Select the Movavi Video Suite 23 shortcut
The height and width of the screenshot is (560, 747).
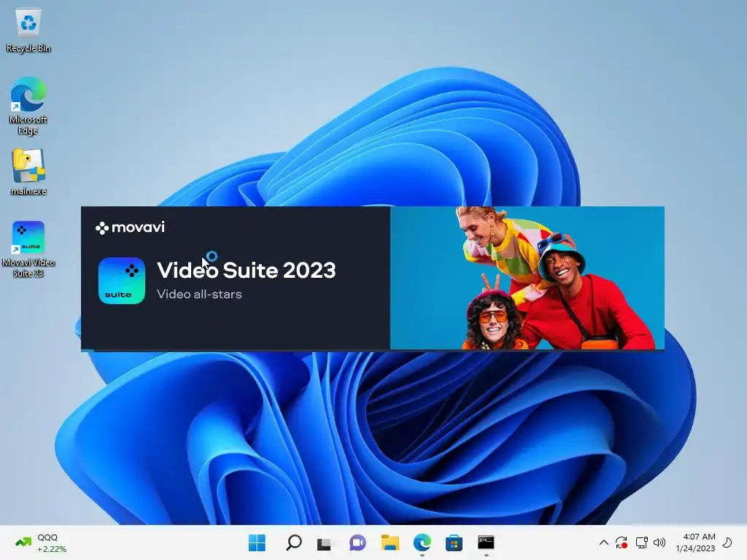(28, 249)
